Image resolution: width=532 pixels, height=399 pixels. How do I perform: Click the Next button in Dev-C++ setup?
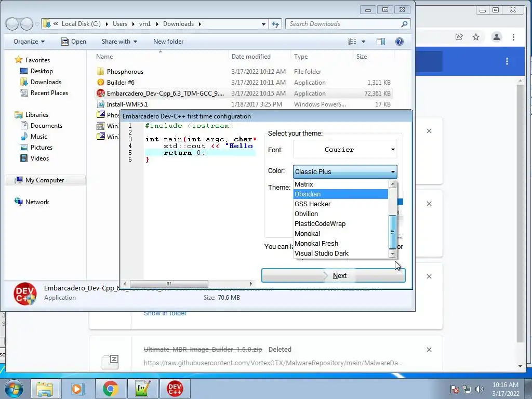pos(333,275)
